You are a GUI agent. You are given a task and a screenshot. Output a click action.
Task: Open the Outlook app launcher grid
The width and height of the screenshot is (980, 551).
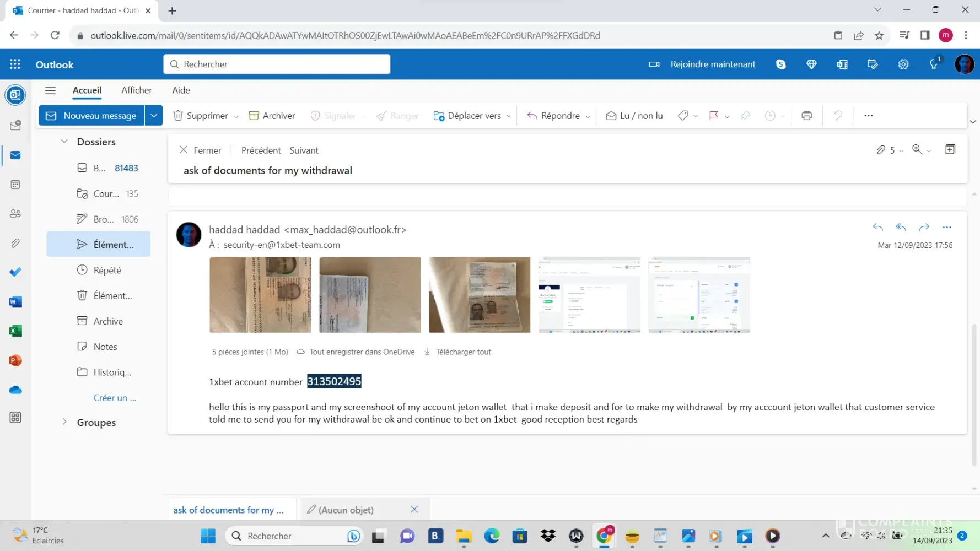[x=15, y=64]
